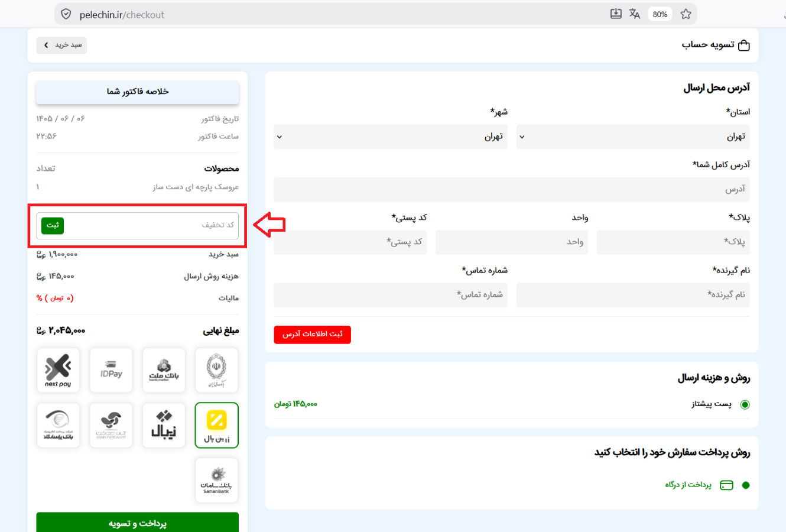
Task: Select the Bank Mellat gateway logo
Action: (x=164, y=370)
